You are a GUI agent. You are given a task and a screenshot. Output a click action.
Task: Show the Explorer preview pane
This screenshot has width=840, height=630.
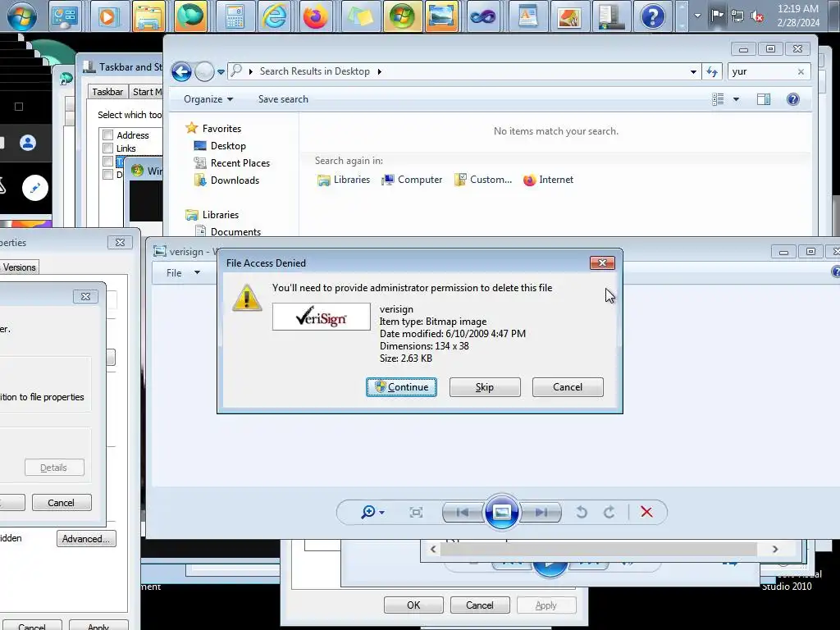764,99
